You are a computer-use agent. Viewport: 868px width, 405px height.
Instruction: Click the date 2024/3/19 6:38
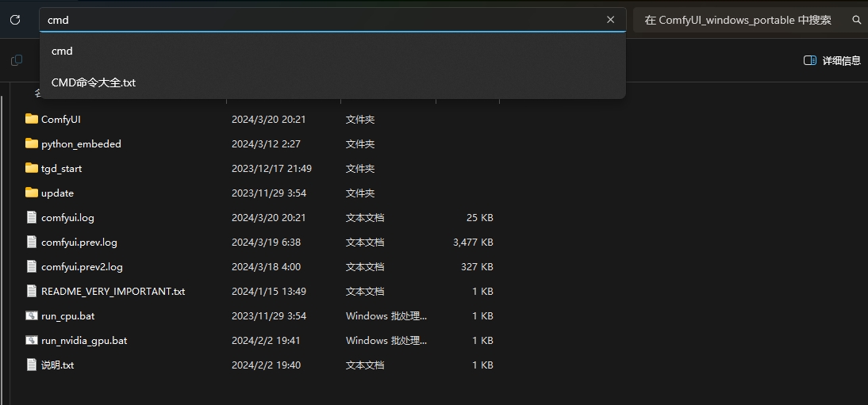click(x=266, y=243)
